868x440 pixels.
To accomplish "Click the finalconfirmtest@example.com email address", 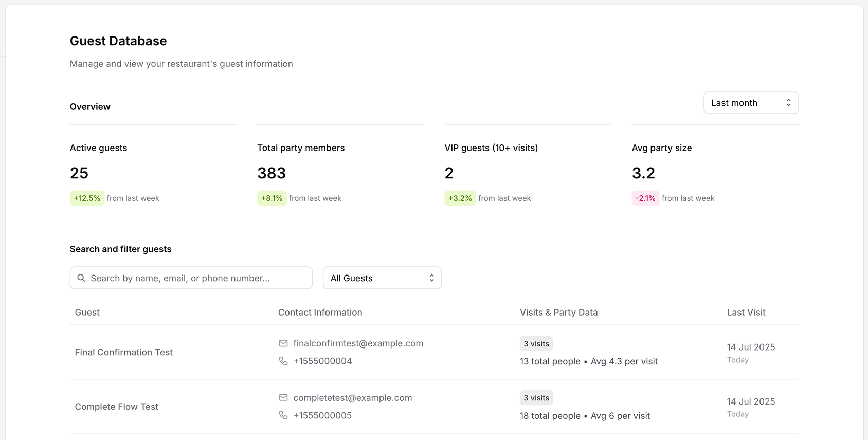I will 358,343.
